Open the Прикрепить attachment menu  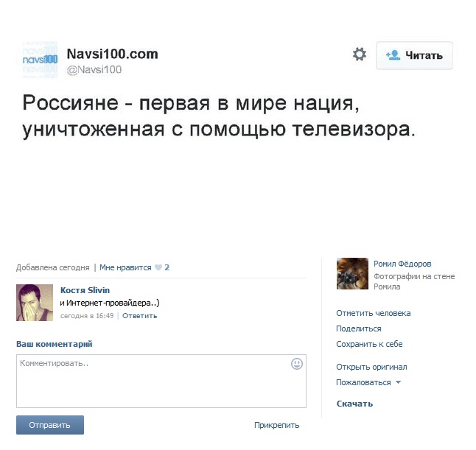click(x=276, y=425)
